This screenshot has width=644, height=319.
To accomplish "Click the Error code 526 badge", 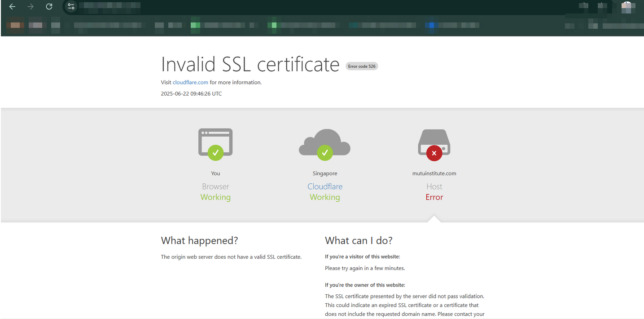I will [361, 66].
